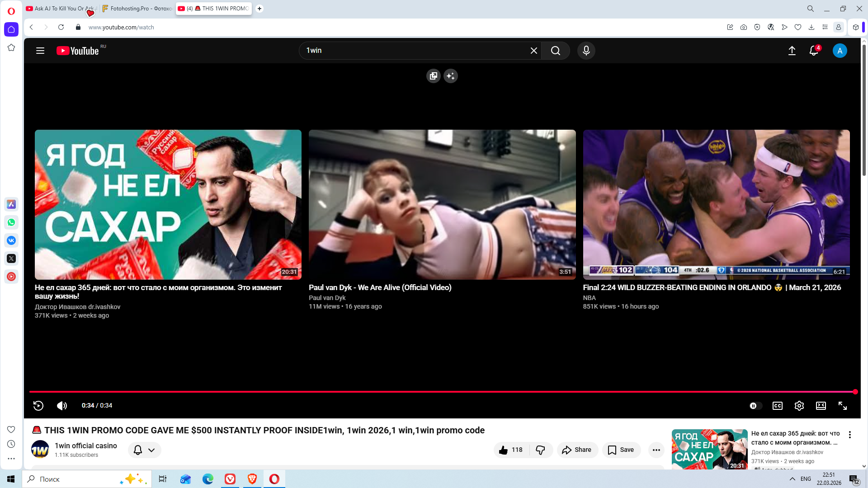Switch to Ask AJ To Kill You tab
The width and height of the screenshot is (868, 488).
click(59, 9)
